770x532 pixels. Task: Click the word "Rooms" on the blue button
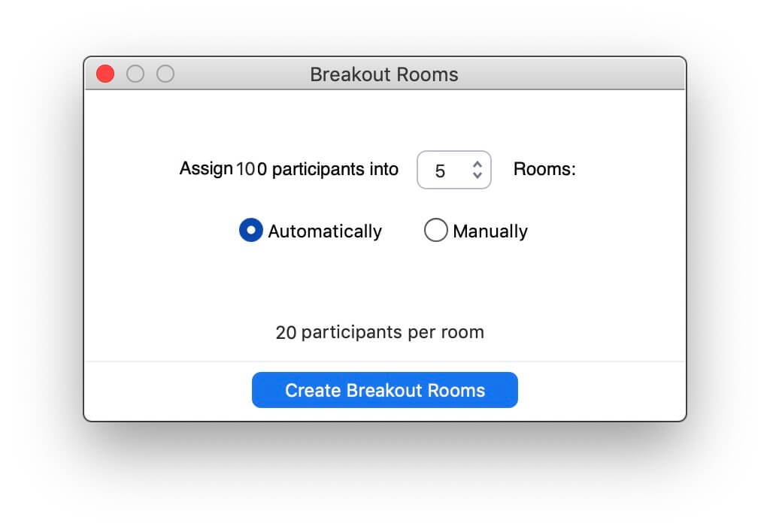(x=456, y=391)
